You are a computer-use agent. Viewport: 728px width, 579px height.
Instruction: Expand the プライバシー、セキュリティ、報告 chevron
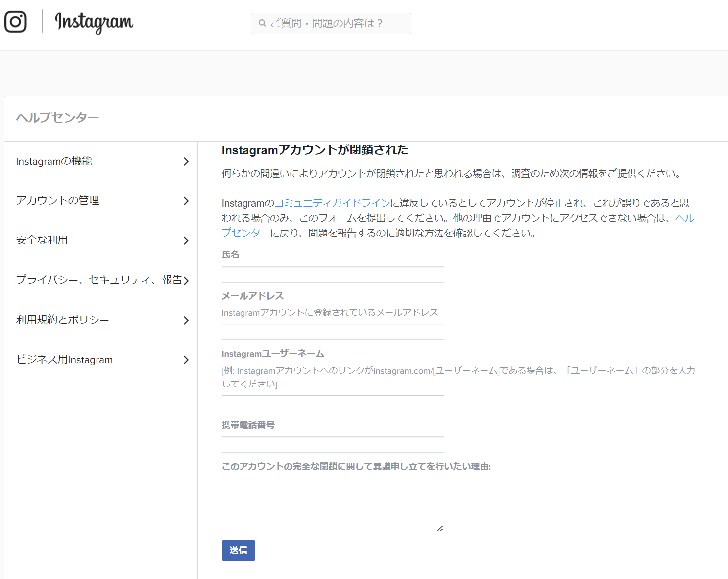pyautogui.click(x=186, y=280)
